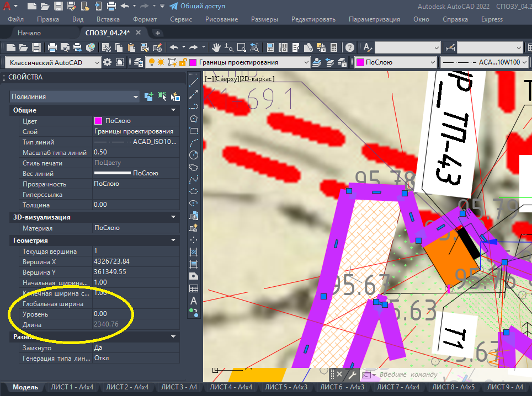The image size is (532, 396).
Task: Add a new drawing tab with plus
Action: [x=157, y=33]
